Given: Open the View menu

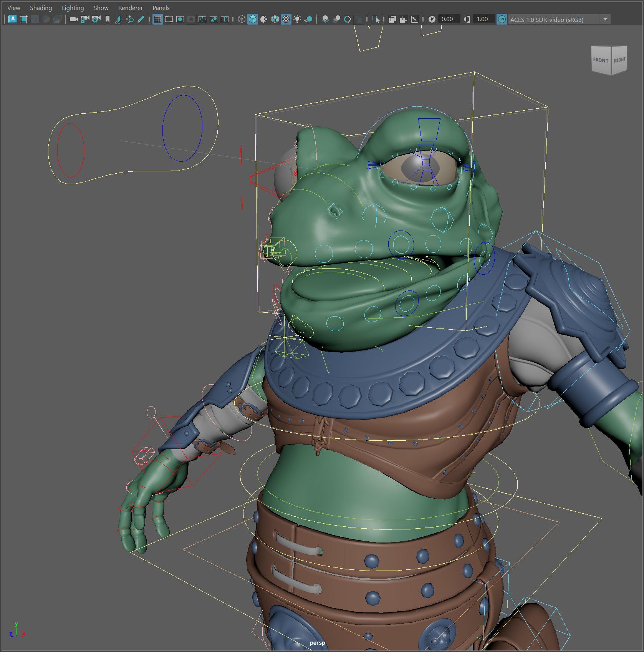Looking at the screenshot, I should pos(14,8).
